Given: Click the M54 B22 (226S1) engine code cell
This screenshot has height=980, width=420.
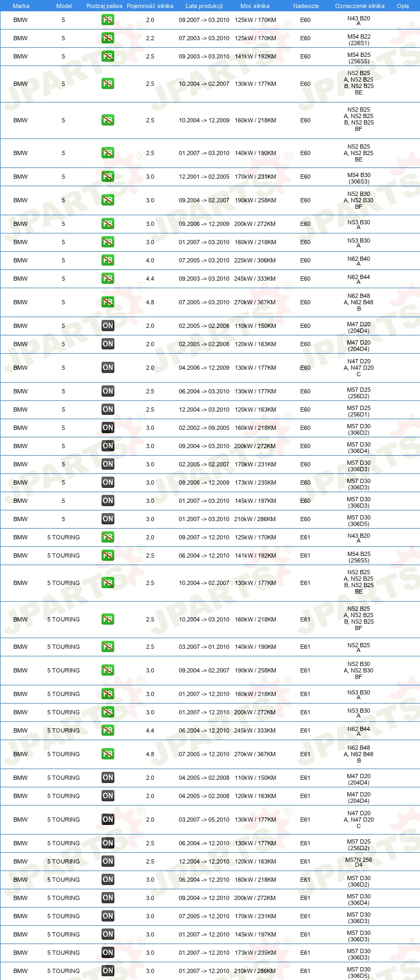Looking at the screenshot, I should pyautogui.click(x=359, y=40).
